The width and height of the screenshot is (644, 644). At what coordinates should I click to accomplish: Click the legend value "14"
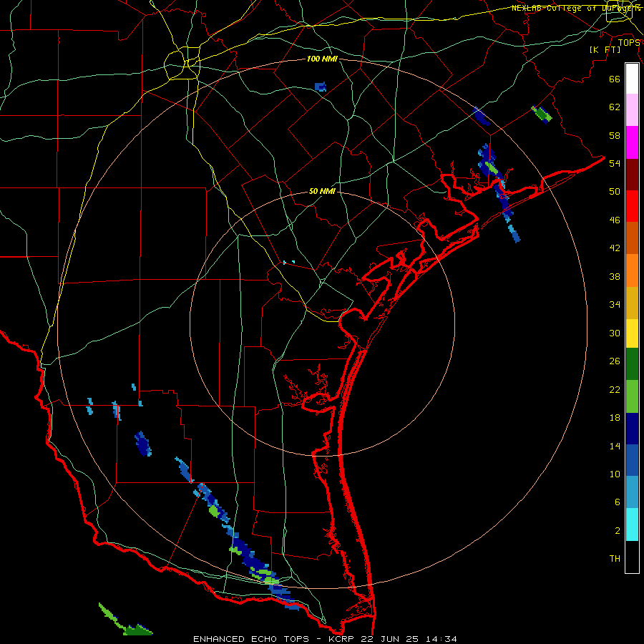[x=615, y=446]
